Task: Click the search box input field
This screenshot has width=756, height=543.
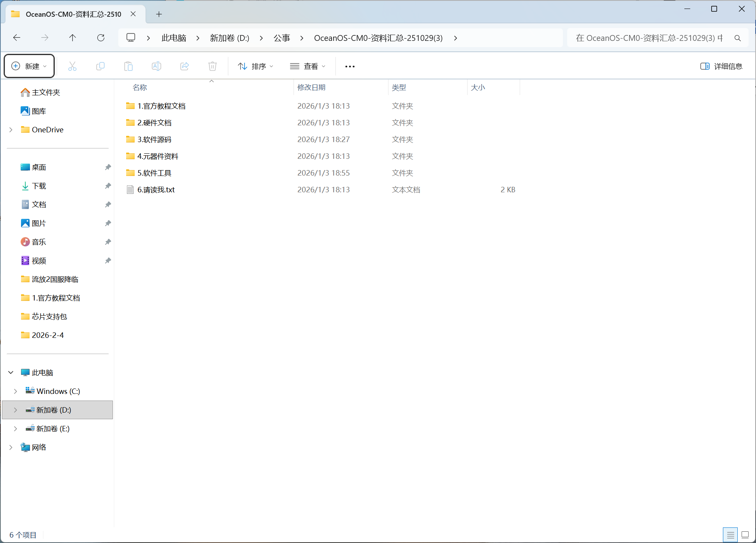Action: coord(649,38)
